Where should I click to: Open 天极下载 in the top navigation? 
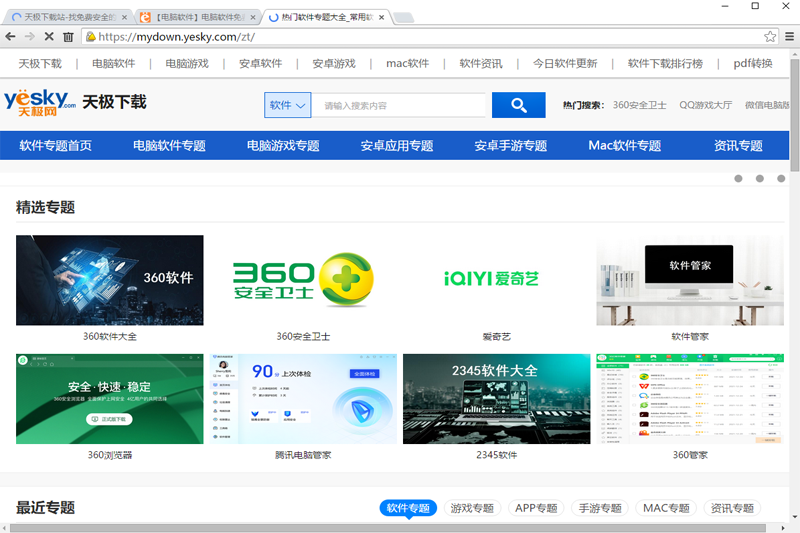(40, 64)
